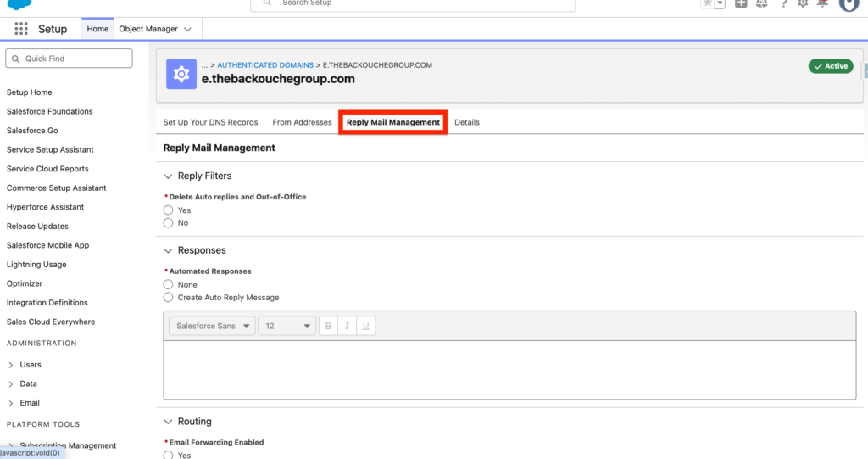Click the Favorites star icon
This screenshot has height=459, width=868.
tap(707, 3)
